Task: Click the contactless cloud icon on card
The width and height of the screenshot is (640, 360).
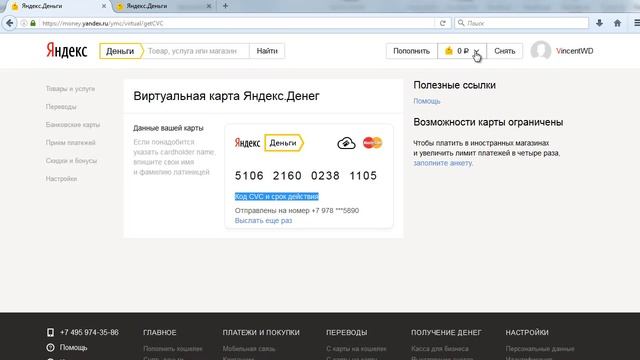Action: coord(346,143)
